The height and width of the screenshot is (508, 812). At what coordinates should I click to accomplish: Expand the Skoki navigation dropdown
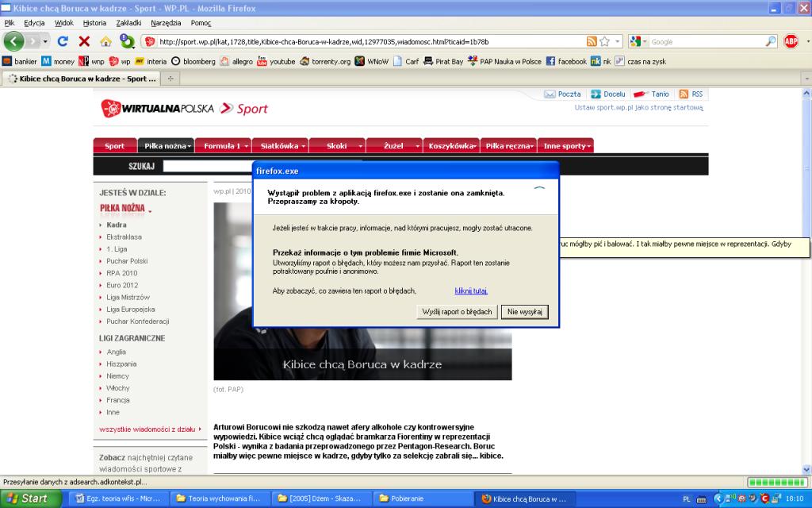361,146
